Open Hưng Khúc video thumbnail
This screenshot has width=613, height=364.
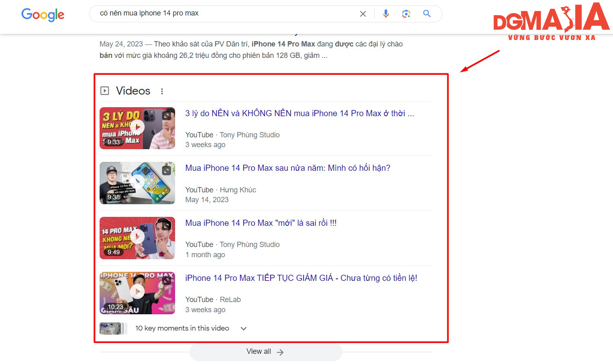[137, 183]
